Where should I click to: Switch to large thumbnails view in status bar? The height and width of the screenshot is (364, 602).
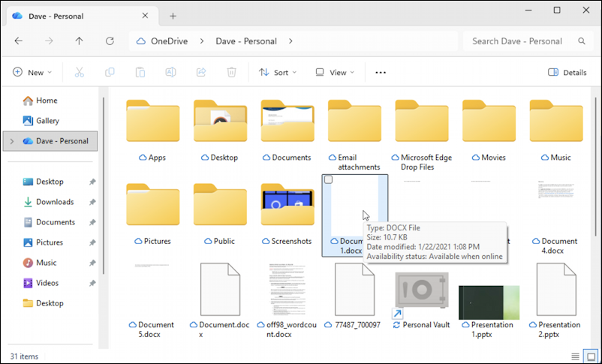pos(591,356)
